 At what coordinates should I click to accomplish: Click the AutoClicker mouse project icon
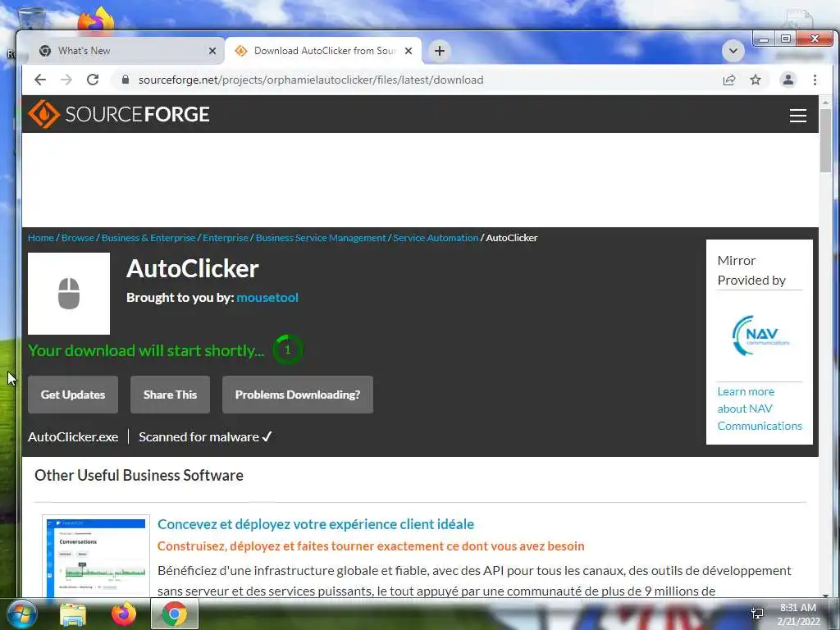coord(69,294)
